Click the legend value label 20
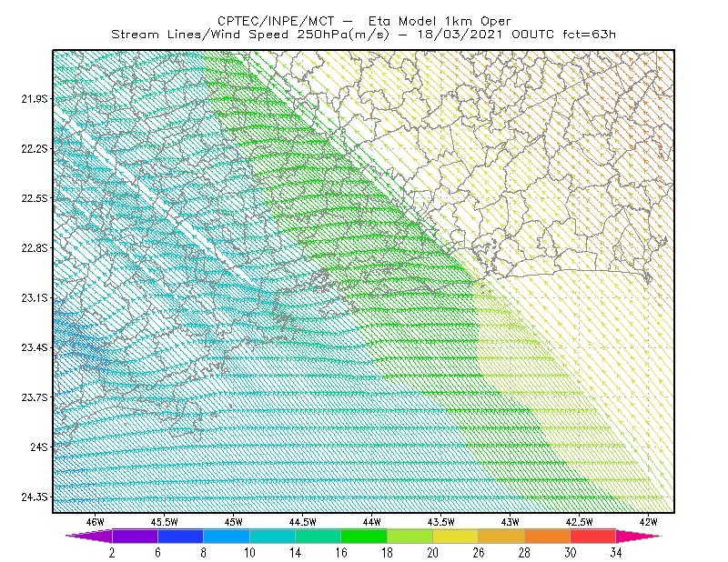Image resolution: width=728 pixels, height=562 pixels. point(433,553)
